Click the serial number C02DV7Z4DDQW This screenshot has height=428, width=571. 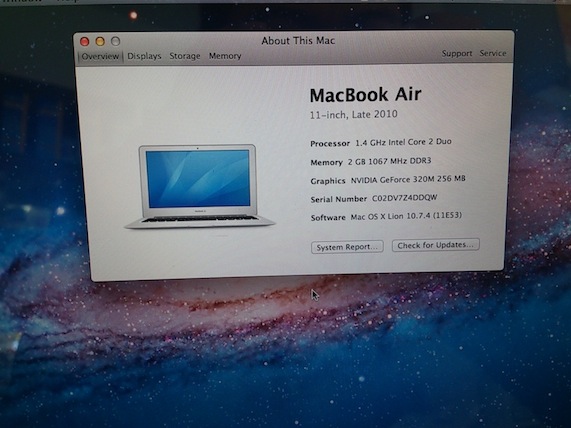[x=404, y=198]
